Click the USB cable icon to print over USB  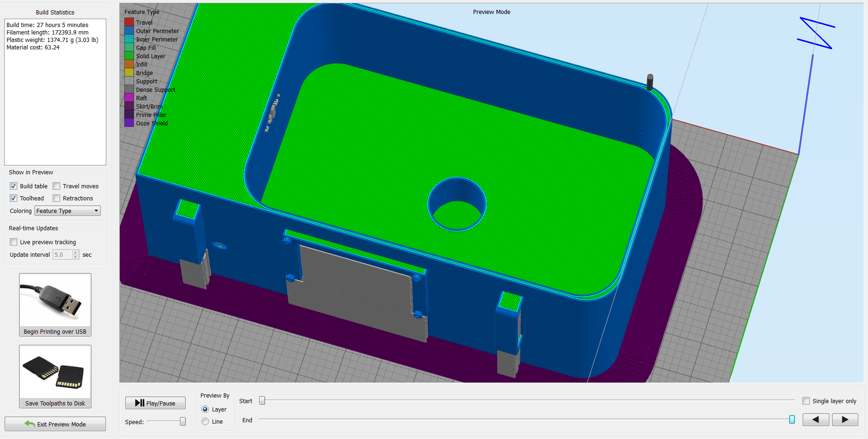(x=55, y=300)
